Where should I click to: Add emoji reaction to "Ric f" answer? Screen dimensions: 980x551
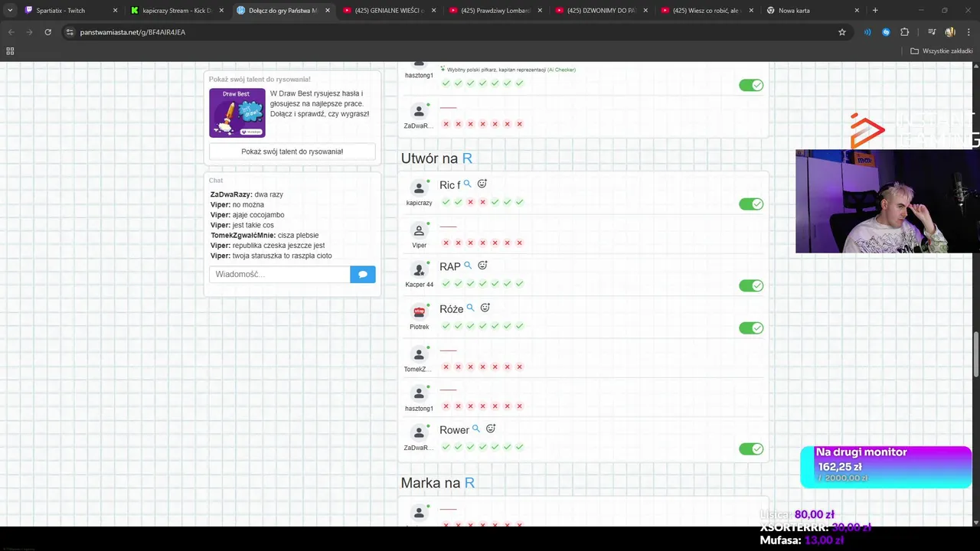[482, 184]
